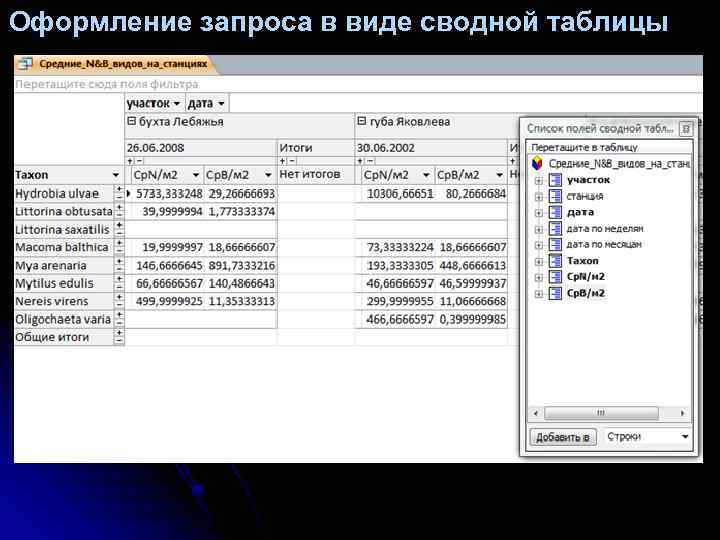Expand the станция field node
The image size is (720, 540).
pos(538,197)
